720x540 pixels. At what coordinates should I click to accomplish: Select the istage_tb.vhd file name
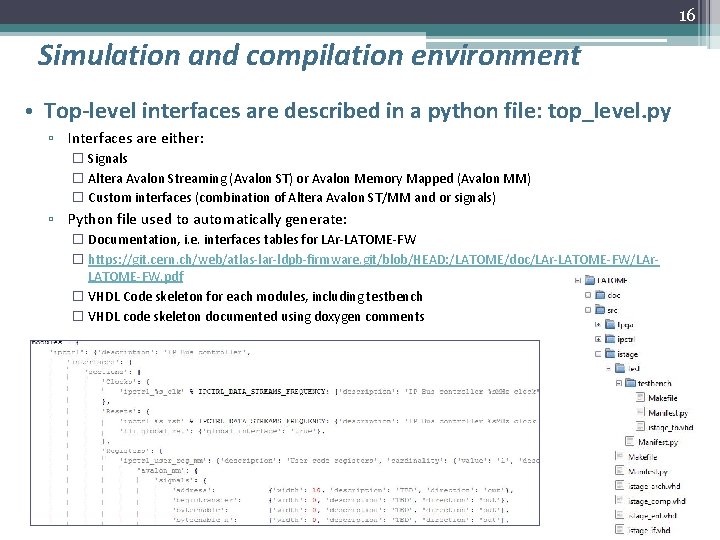670,428
